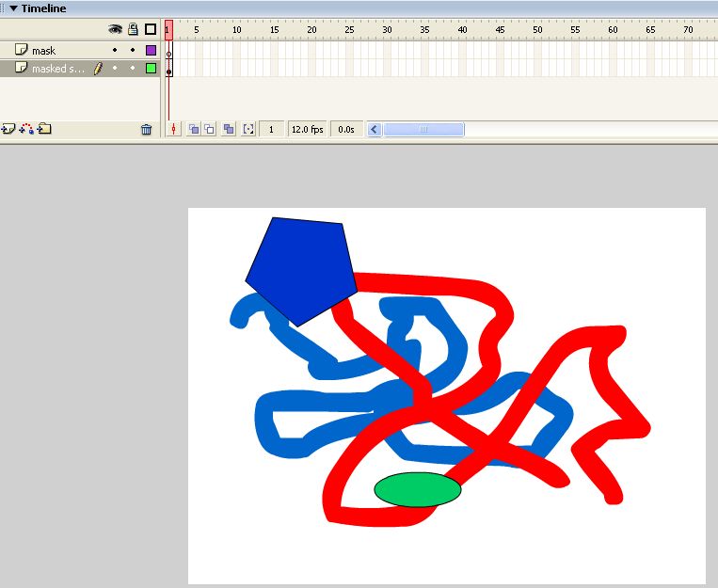Image resolution: width=718 pixels, height=588 pixels.
Task: Open Modify Onion Markers menu
Action: pyautogui.click(x=248, y=129)
